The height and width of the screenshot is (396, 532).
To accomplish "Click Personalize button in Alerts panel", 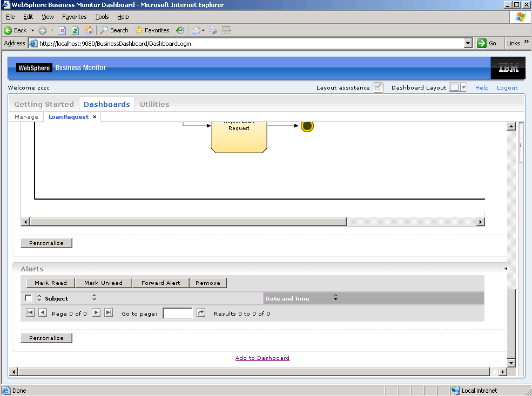I will (x=46, y=338).
